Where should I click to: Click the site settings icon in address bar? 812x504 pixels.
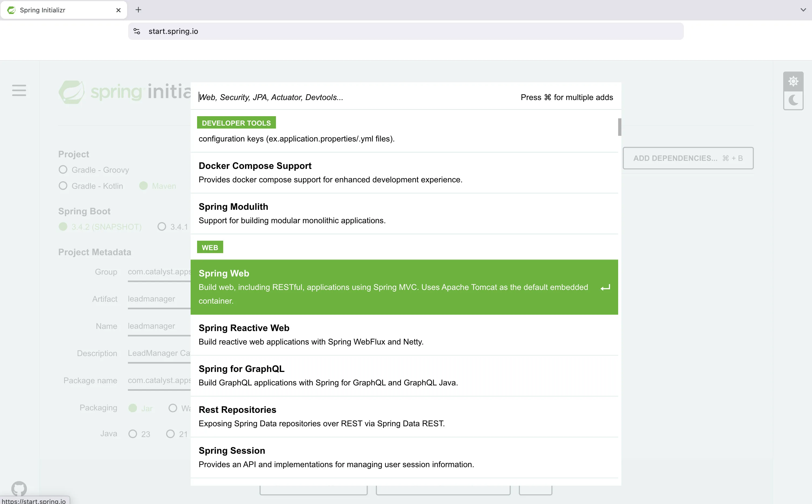(137, 31)
